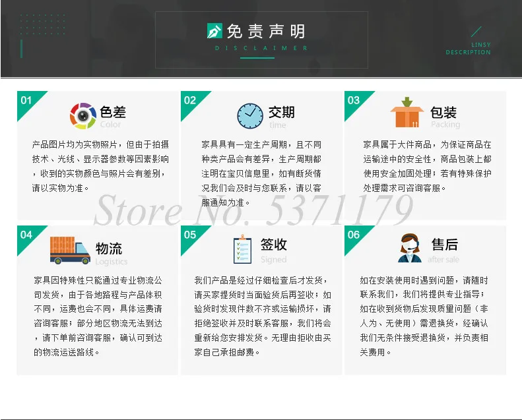This screenshot has width=522, height=420.
Task: Click the line 家具因特殊性只能通过专业物流公
Action: click(x=98, y=280)
